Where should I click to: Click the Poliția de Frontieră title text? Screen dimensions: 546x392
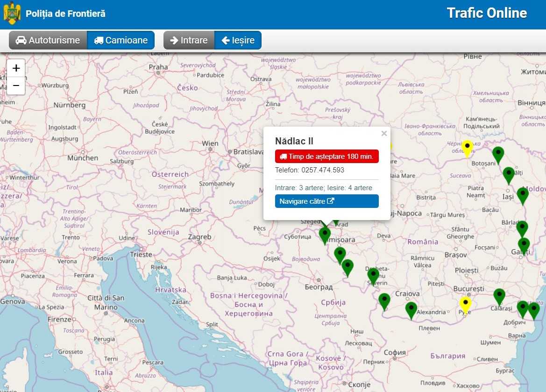(x=65, y=14)
